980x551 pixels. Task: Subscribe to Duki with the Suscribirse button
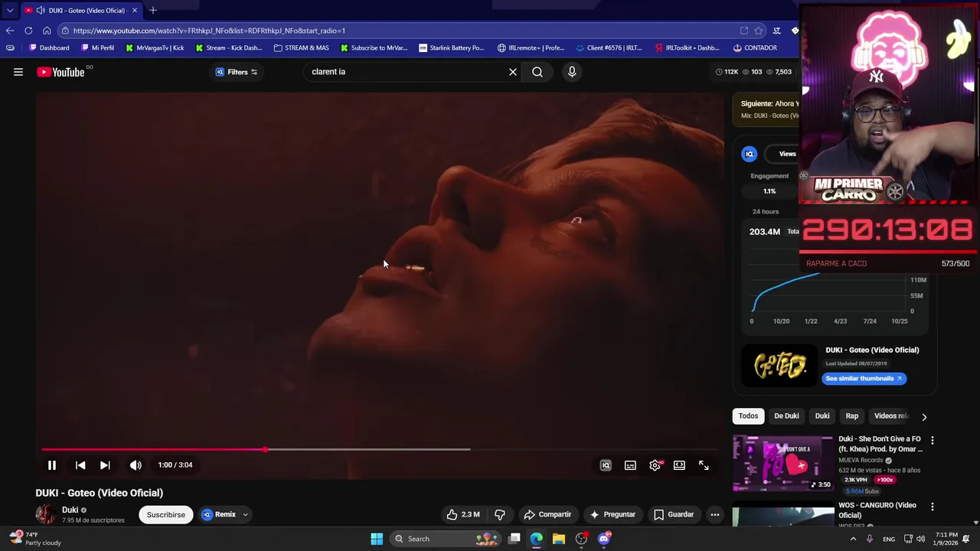(x=166, y=514)
